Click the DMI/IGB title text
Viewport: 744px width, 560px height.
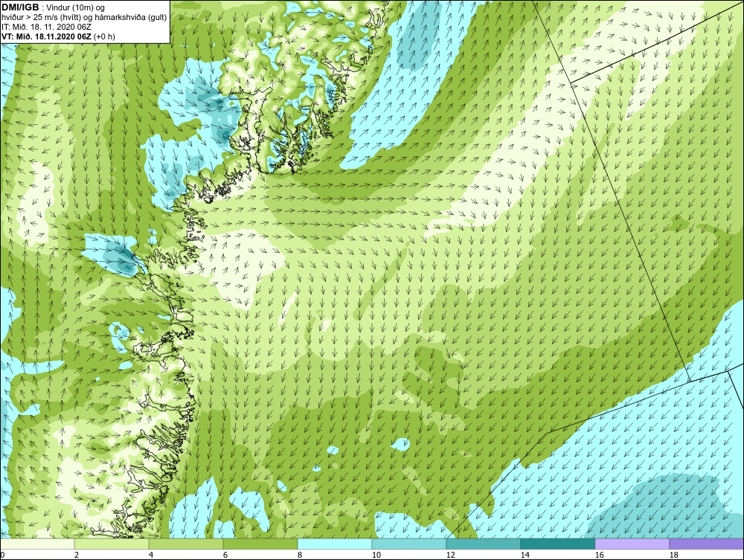pyautogui.click(x=20, y=7)
